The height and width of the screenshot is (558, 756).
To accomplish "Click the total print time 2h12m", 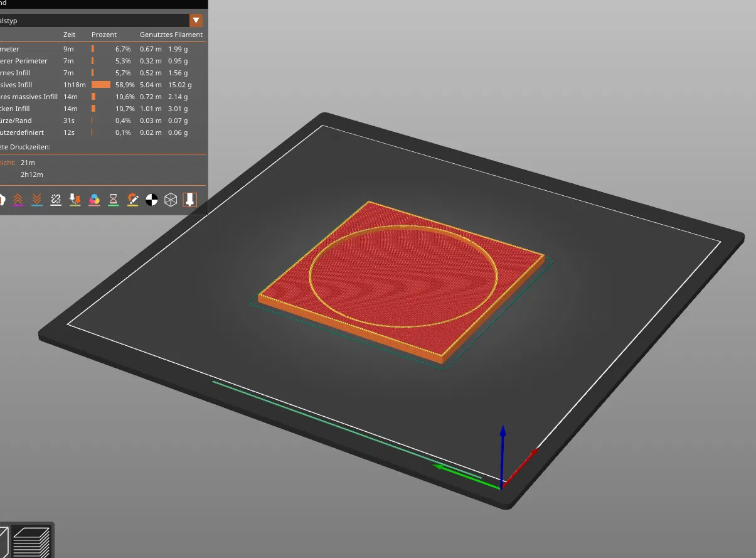I will pos(32,174).
